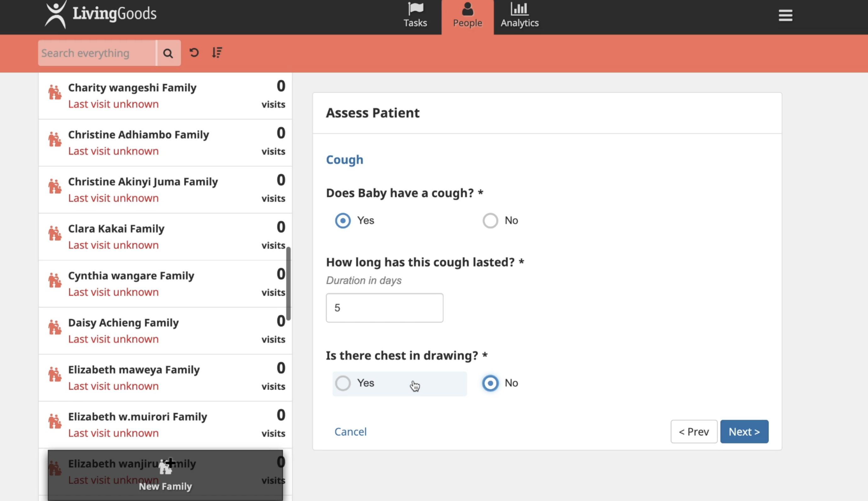Choose No for chest in drawing
The height and width of the screenshot is (501, 868).
click(490, 383)
